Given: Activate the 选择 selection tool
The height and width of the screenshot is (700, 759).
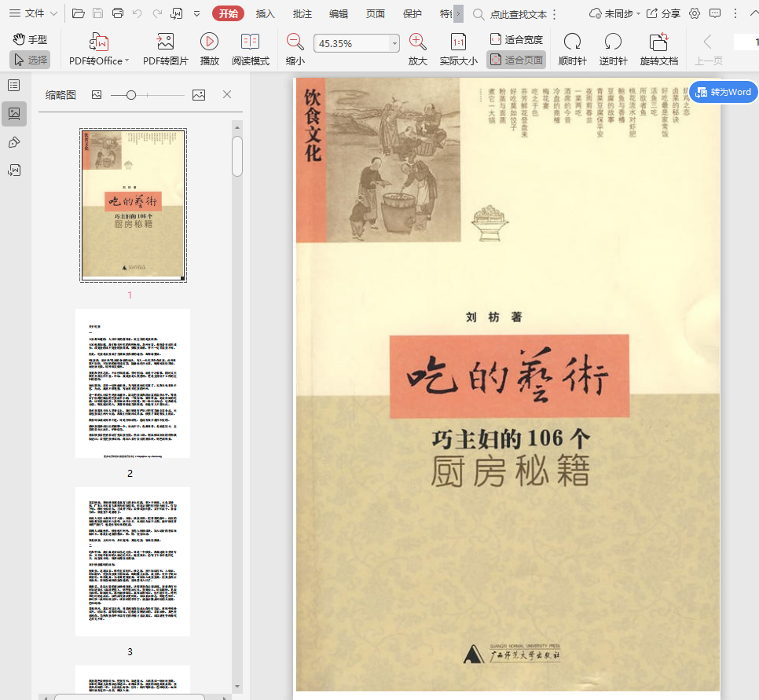Looking at the screenshot, I should coord(30,59).
